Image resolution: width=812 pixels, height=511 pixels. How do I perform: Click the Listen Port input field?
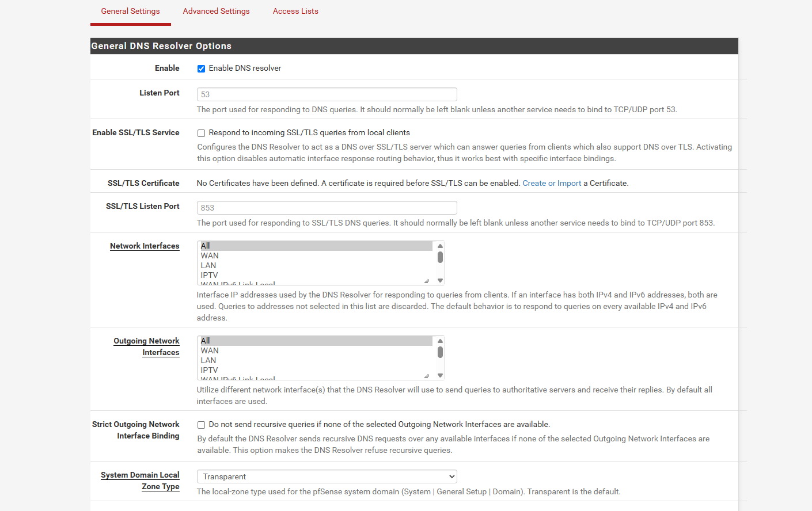click(327, 94)
